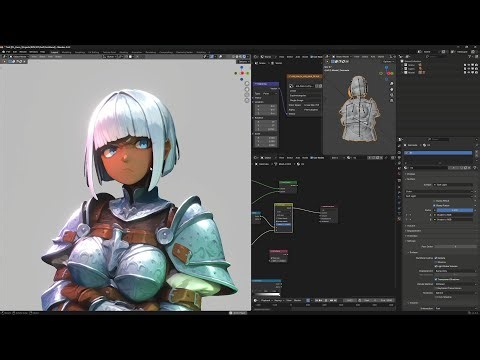Click the Blender logo menu icon
480x360 pixels.
(x=4, y=52)
